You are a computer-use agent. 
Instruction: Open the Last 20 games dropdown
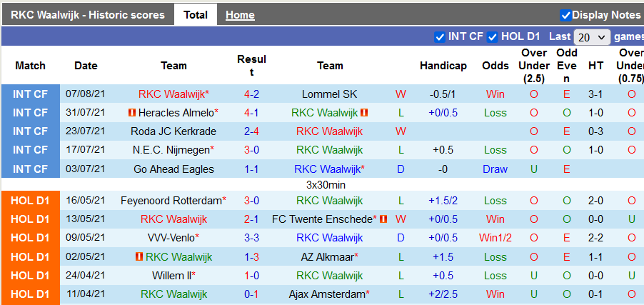(592, 37)
